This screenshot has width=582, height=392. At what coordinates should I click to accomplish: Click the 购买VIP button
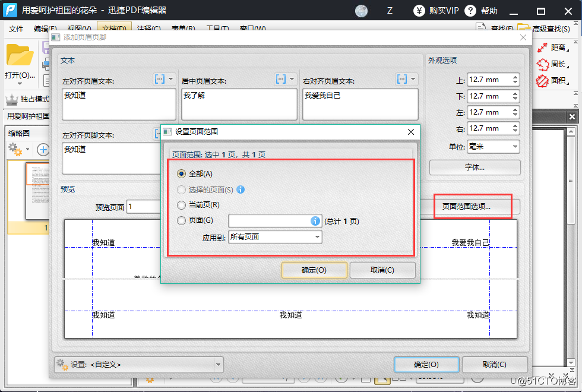pyautogui.click(x=436, y=11)
